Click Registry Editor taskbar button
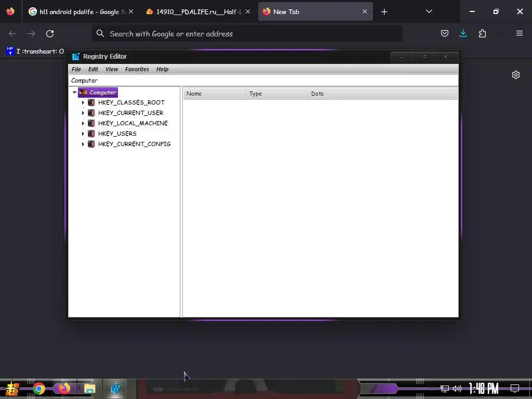 [x=115, y=389]
